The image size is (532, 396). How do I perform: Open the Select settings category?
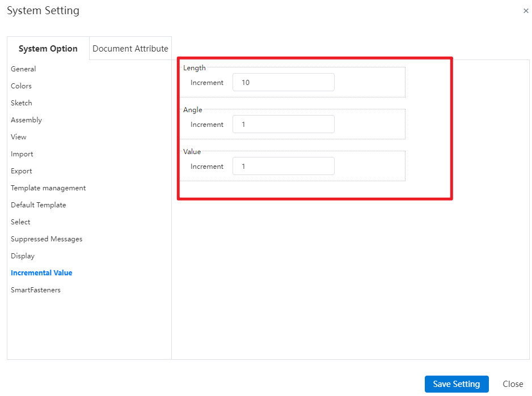tap(20, 222)
